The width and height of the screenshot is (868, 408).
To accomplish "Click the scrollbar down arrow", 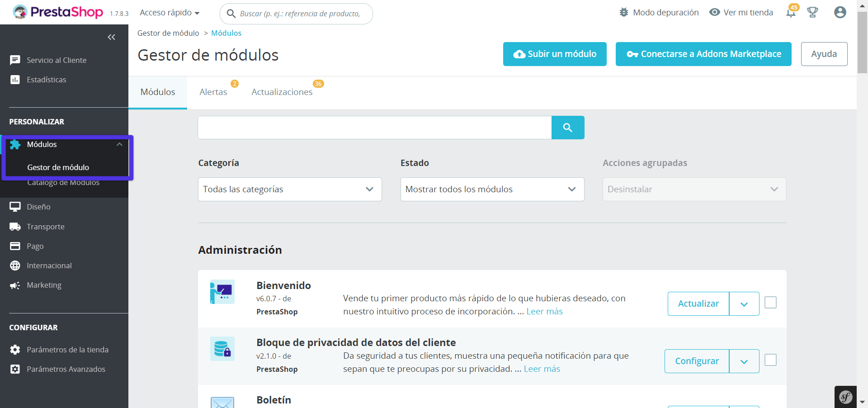I will pyautogui.click(x=862, y=402).
